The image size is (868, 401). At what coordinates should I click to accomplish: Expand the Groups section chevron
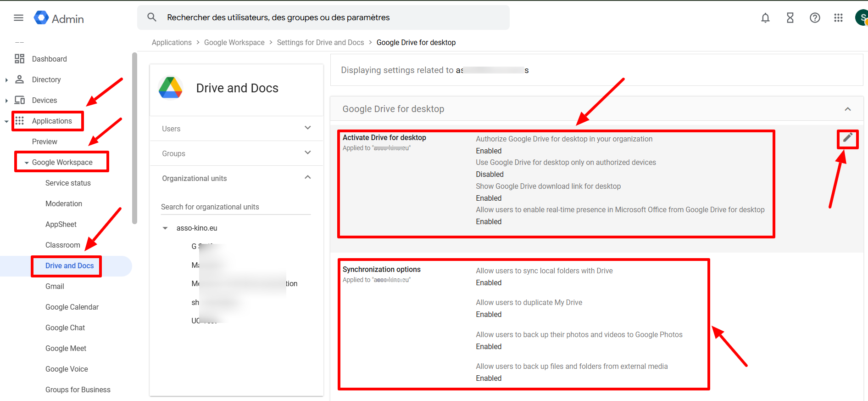coord(308,152)
